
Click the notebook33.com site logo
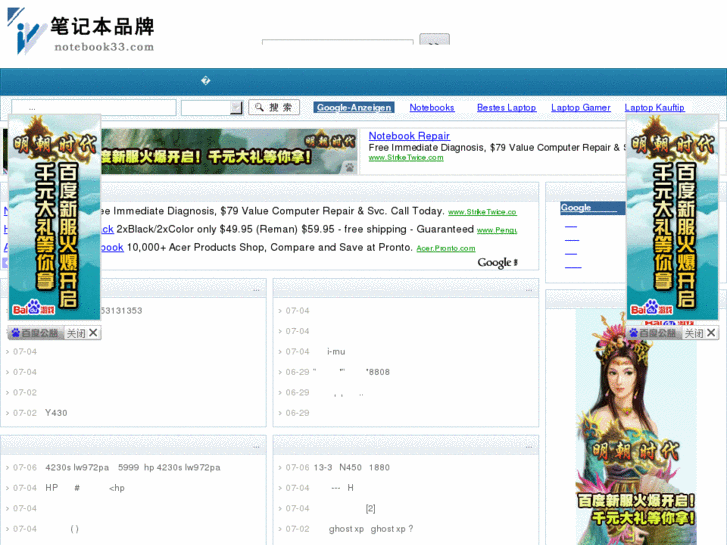(x=81, y=32)
